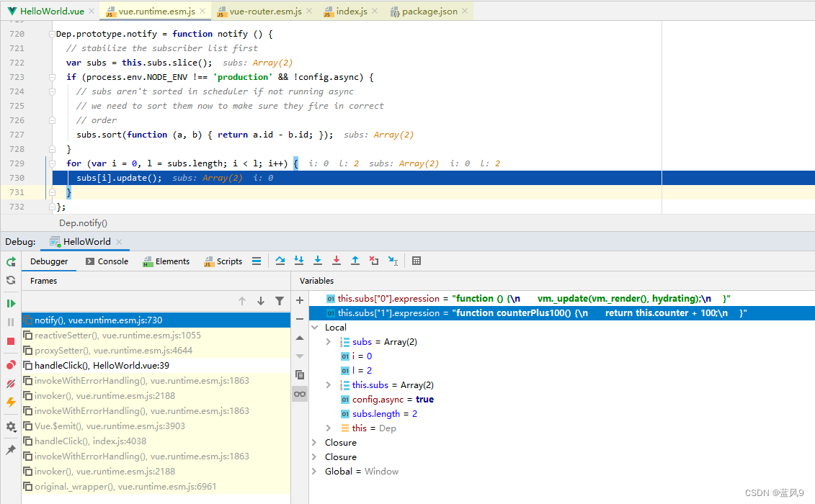This screenshot has width=815, height=504.
Task: Select the Step Over icon
Action: pyautogui.click(x=280, y=261)
